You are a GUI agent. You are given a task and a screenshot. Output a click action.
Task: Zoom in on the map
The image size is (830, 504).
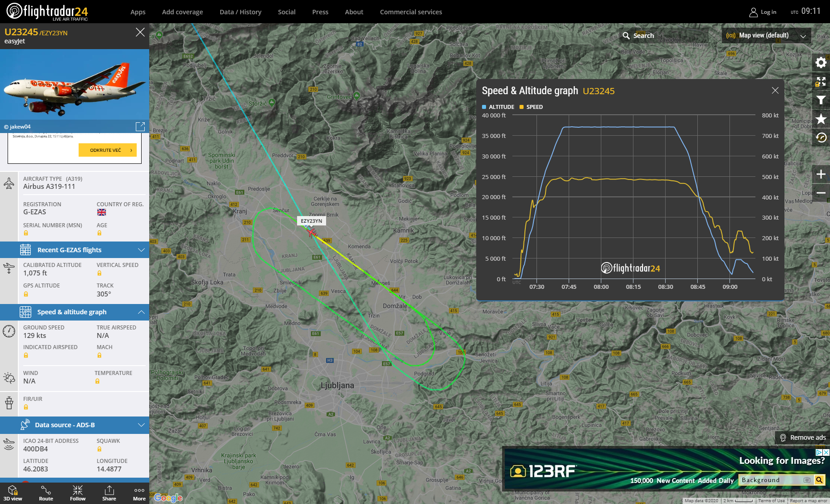[x=821, y=174]
